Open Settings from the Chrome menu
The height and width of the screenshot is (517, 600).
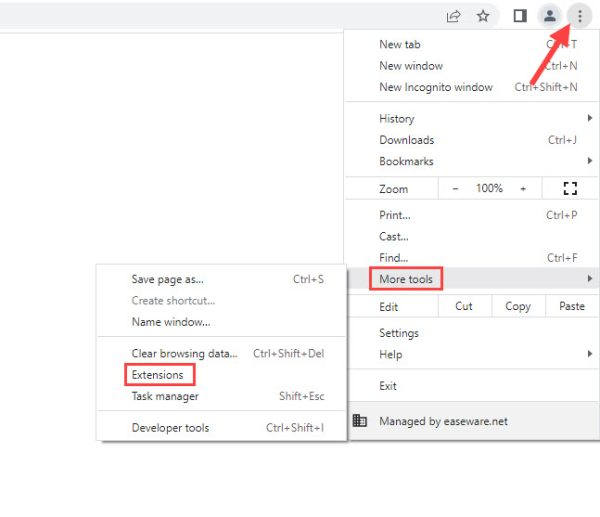(x=399, y=333)
